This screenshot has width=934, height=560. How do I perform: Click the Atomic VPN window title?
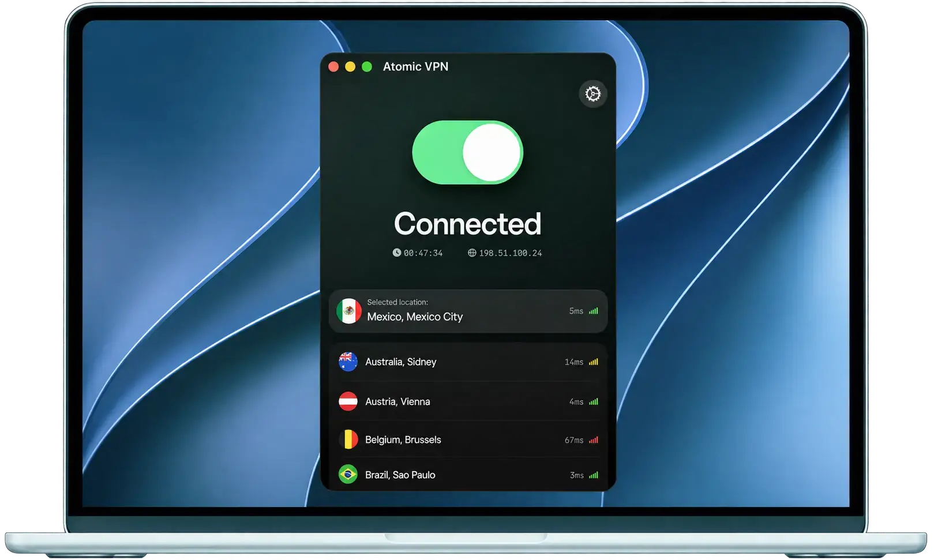click(415, 66)
